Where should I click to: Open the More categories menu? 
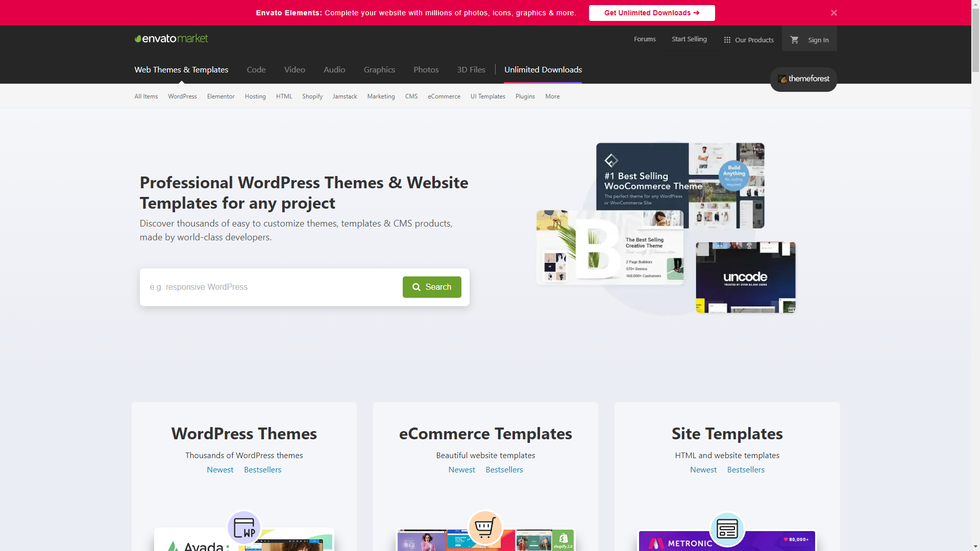tap(552, 96)
